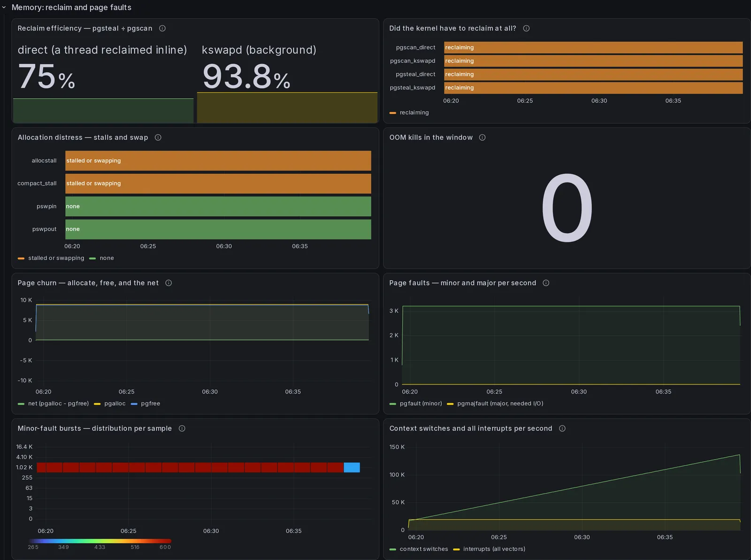The width and height of the screenshot is (751, 560).
Task: Show info for OOM kills in the window
Action: click(x=482, y=137)
